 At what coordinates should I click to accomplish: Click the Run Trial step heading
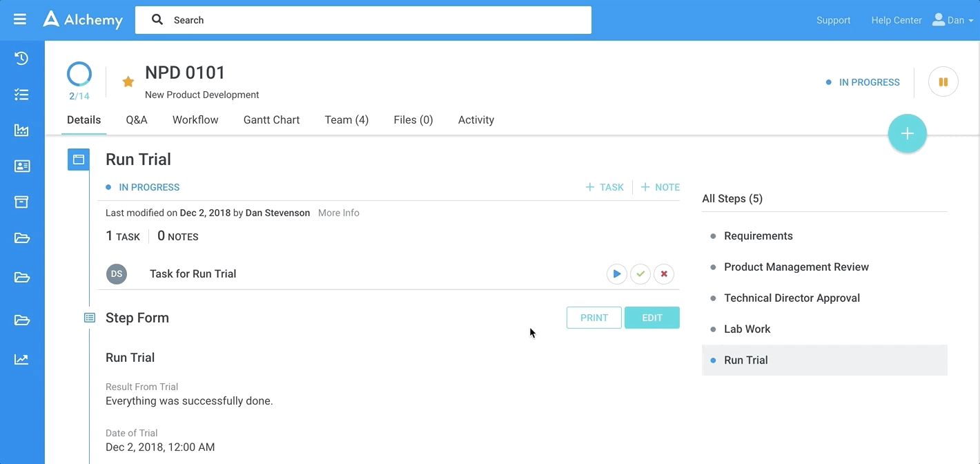click(x=138, y=159)
